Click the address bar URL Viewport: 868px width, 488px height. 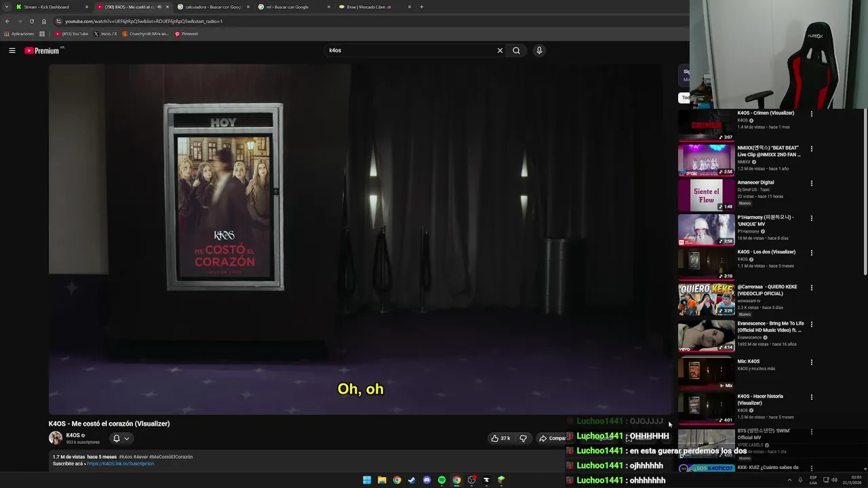point(144,21)
